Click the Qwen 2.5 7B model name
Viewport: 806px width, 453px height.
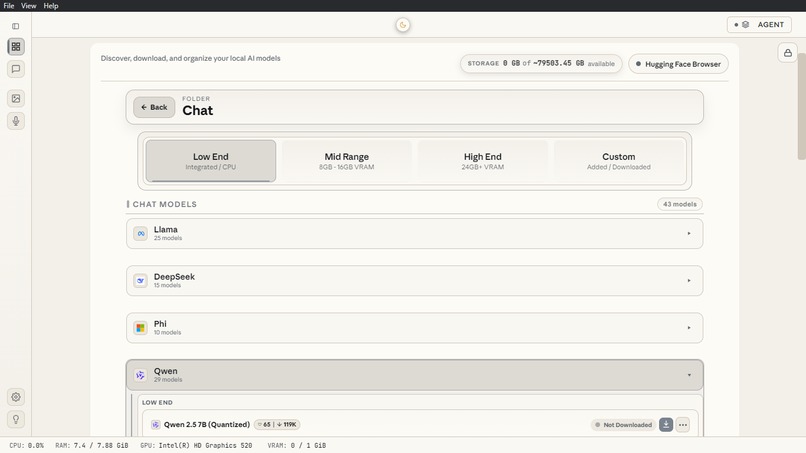point(207,425)
